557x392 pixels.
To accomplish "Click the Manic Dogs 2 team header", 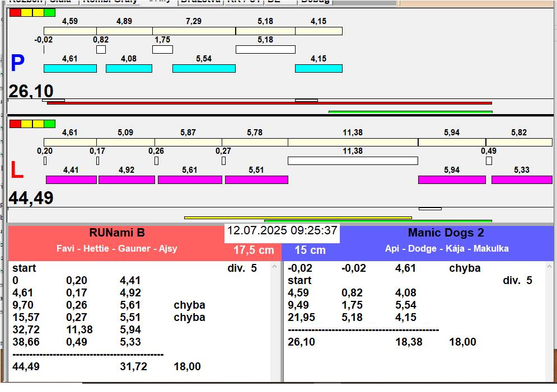I will (446, 233).
